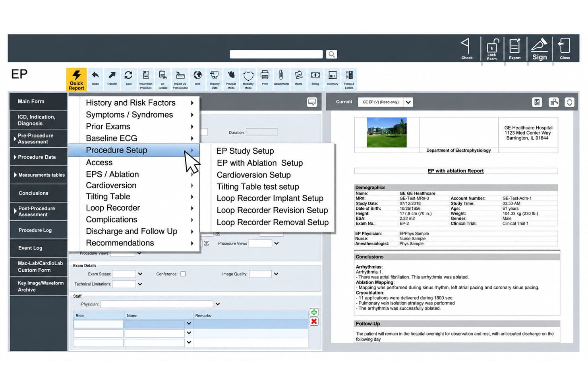Toggle the Conference checkbox
This screenshot has width=588, height=392.
(x=183, y=274)
